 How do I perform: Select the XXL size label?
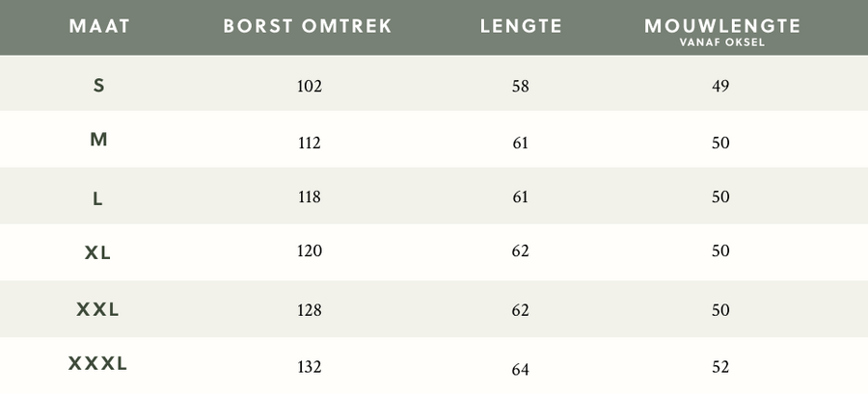(x=97, y=309)
